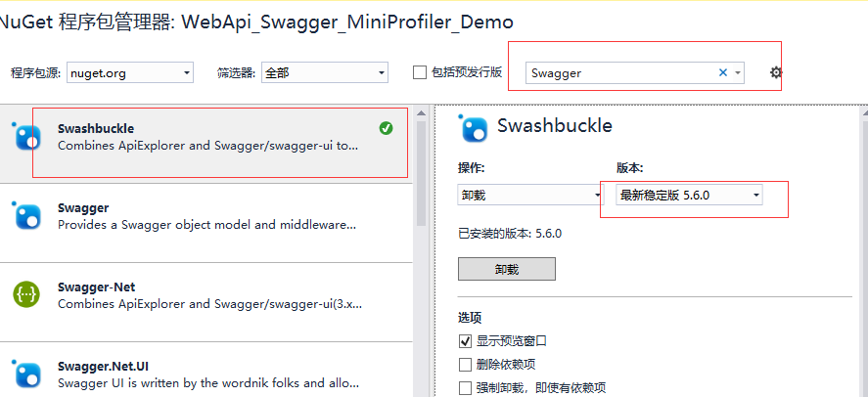Viewport: 868px width, 397px height.
Task: Click the green installed checkmark on Swashbuckle
Action: click(x=386, y=128)
